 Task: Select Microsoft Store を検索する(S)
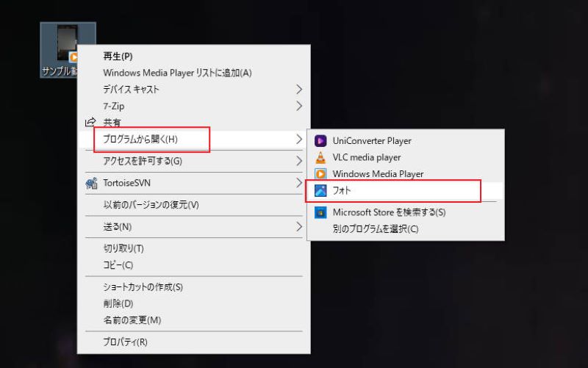tap(406, 212)
